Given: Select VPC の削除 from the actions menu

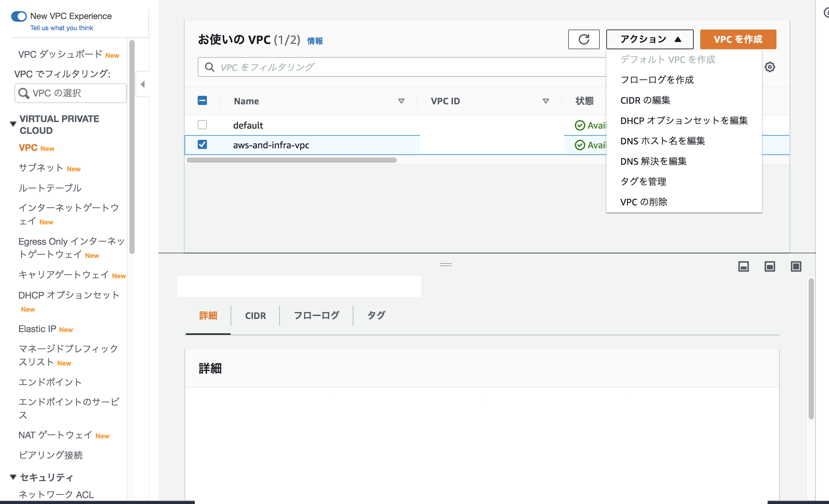Looking at the screenshot, I should click(x=644, y=202).
